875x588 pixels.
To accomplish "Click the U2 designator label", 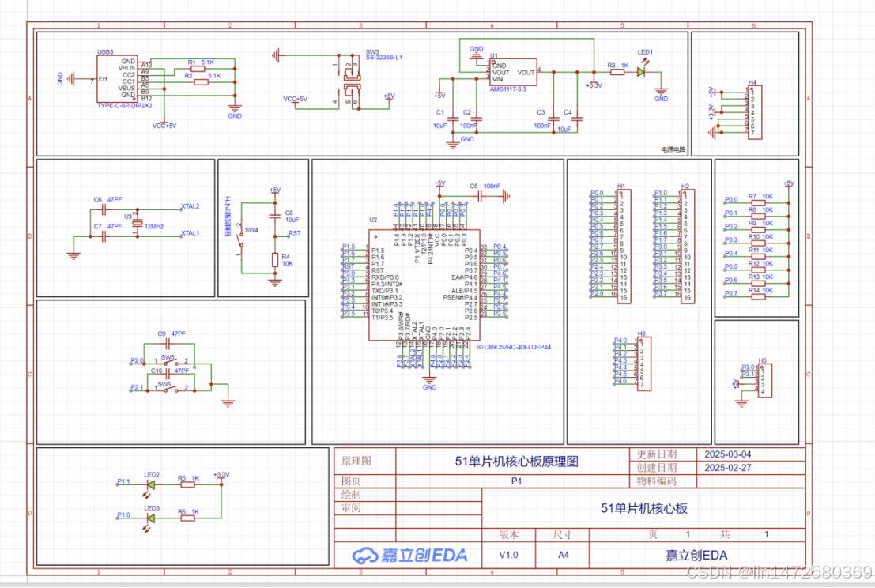I will coord(373,220).
